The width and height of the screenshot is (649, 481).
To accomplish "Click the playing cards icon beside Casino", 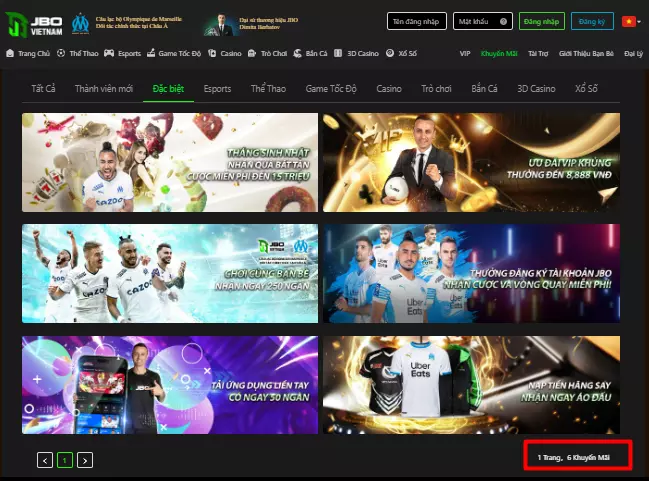I will 212,53.
